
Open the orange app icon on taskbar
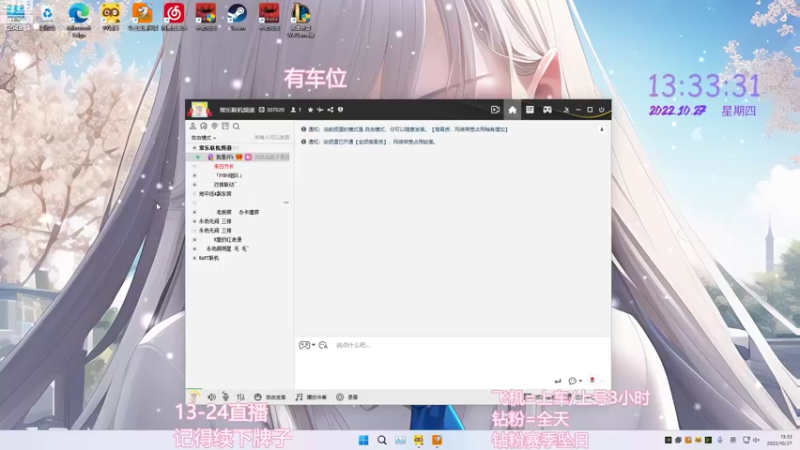click(x=437, y=440)
